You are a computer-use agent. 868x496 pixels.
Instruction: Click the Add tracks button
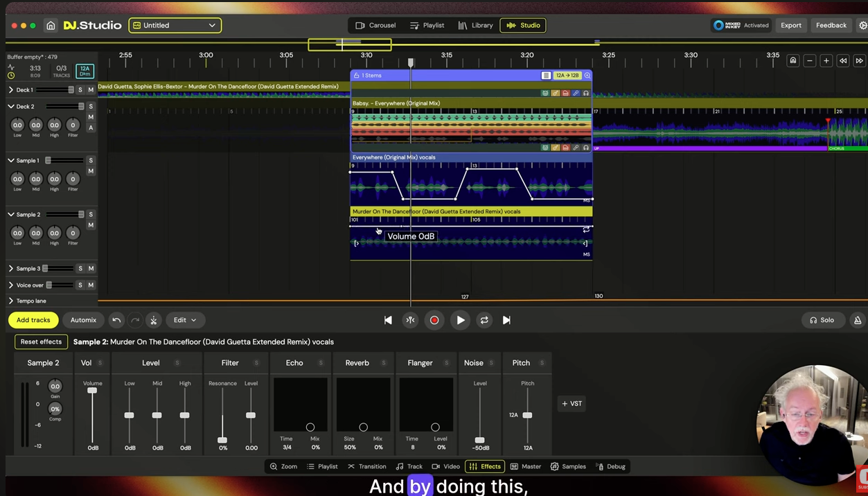pyautogui.click(x=33, y=320)
